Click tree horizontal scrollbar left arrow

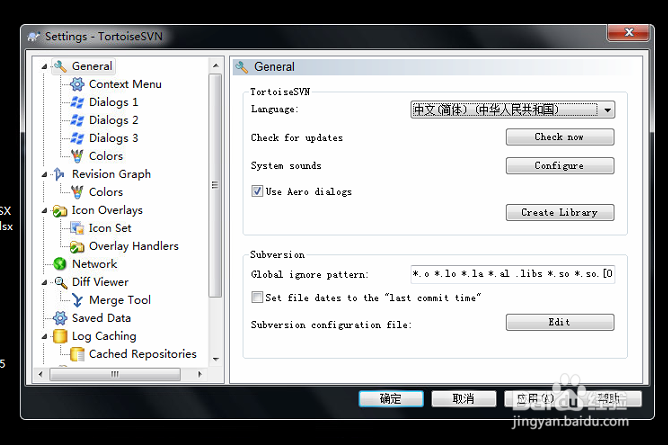[40, 374]
